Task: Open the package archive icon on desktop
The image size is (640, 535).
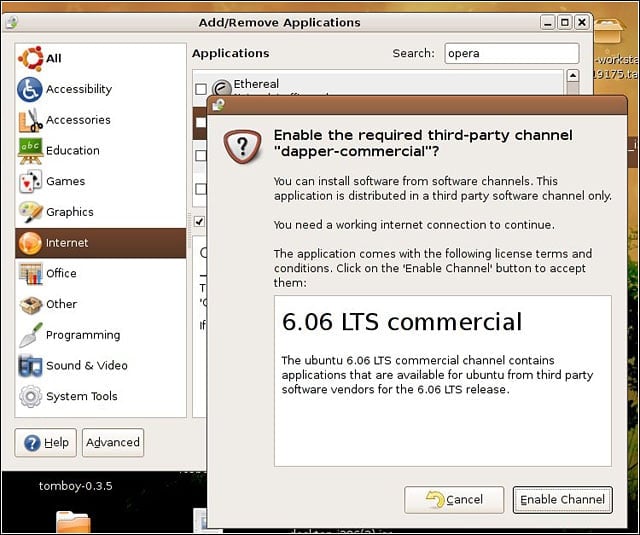Action: point(609,31)
